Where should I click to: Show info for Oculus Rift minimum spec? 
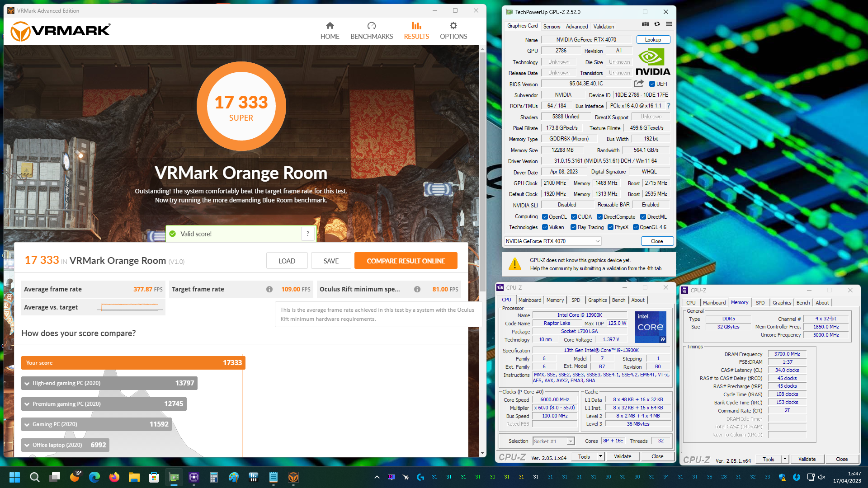point(417,289)
